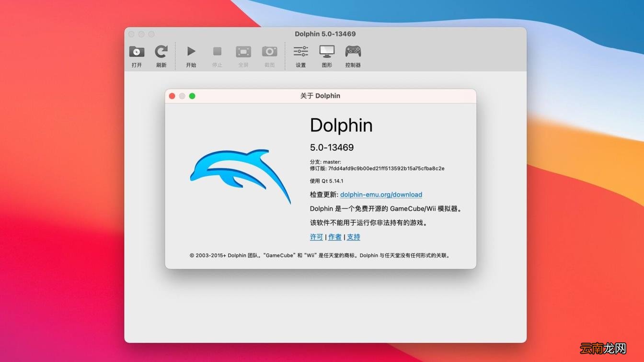Take a screenshot with the 截图 icon

pyautogui.click(x=269, y=51)
